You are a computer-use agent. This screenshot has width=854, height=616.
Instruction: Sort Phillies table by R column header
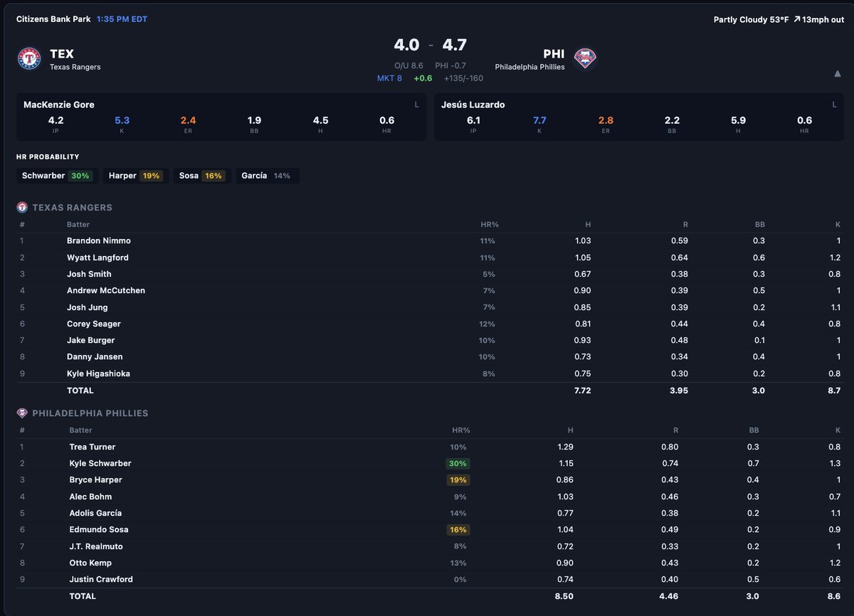[x=675, y=430]
